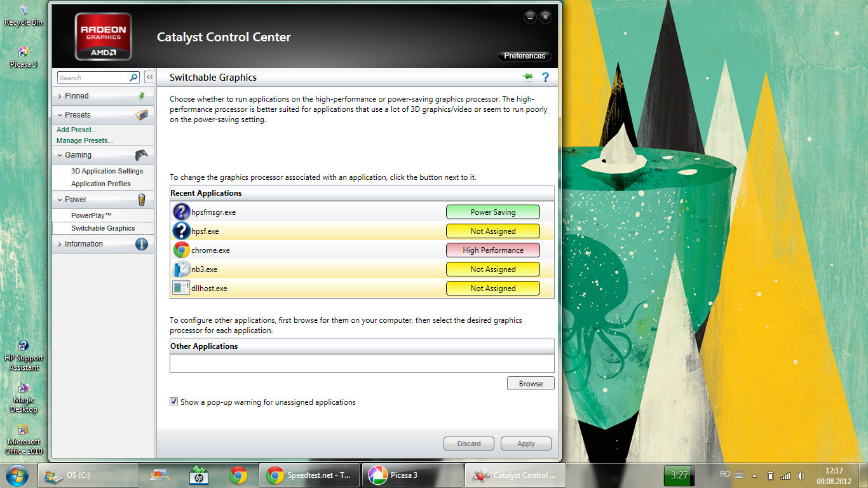Open 3D Application Settings page
This screenshot has height=488, width=868.
107,171
